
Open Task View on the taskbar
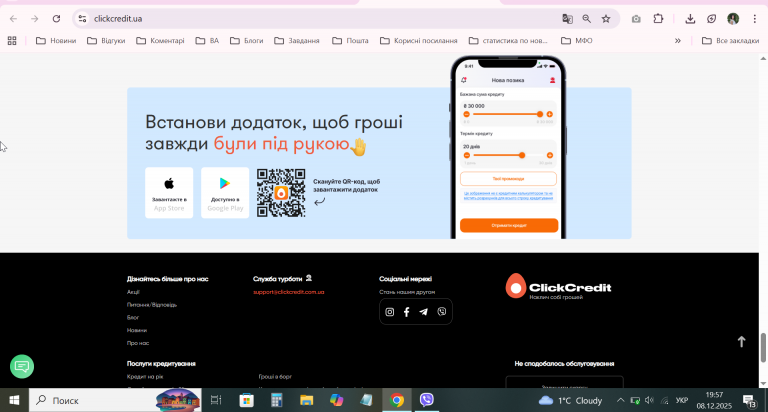216,400
